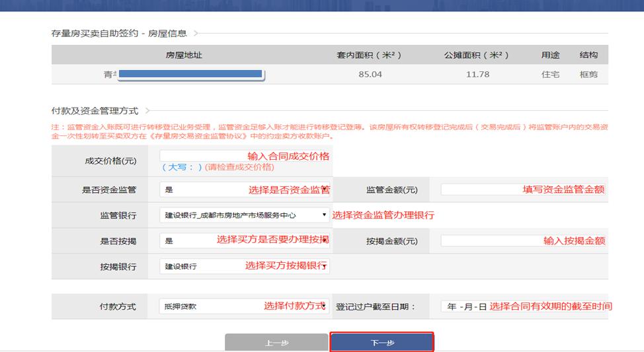644x352 pixels.
Task: Click the 成交价格 input field
Action: point(245,155)
